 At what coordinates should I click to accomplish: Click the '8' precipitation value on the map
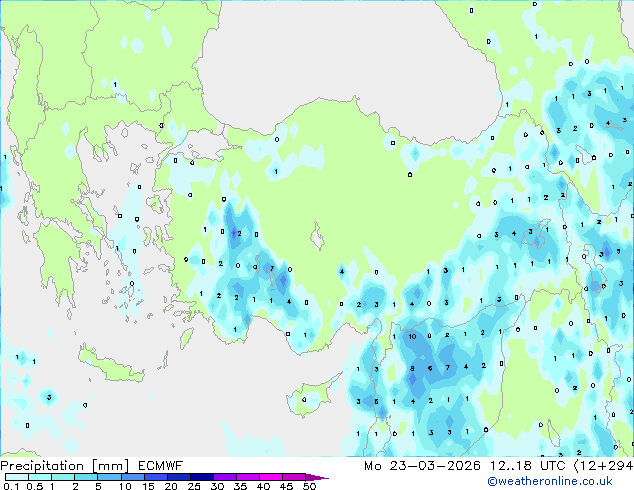pyautogui.click(x=412, y=368)
